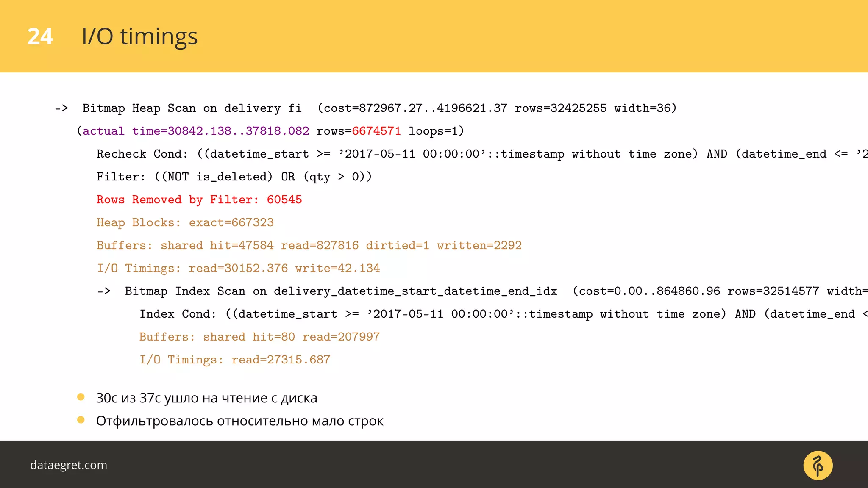Select 'Buffers: shared hit=80 read=207997' line
Viewport: 868px width, 488px height.
pos(260,337)
